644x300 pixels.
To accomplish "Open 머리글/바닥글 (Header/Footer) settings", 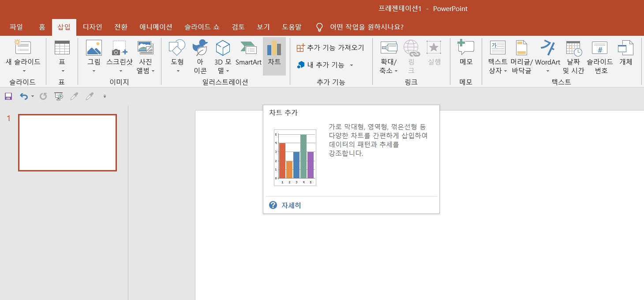I will click(522, 55).
